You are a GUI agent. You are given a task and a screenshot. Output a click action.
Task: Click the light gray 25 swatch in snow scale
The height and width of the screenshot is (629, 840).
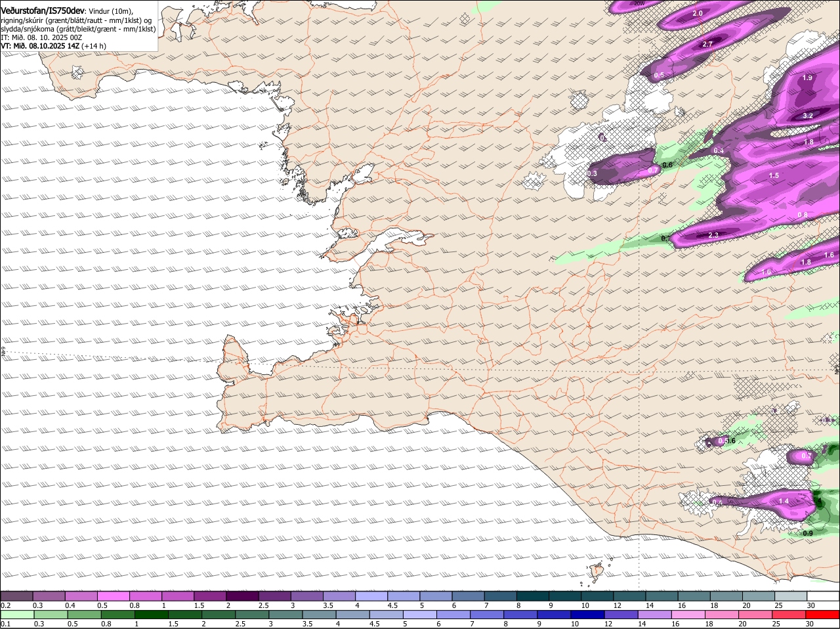tap(790, 596)
